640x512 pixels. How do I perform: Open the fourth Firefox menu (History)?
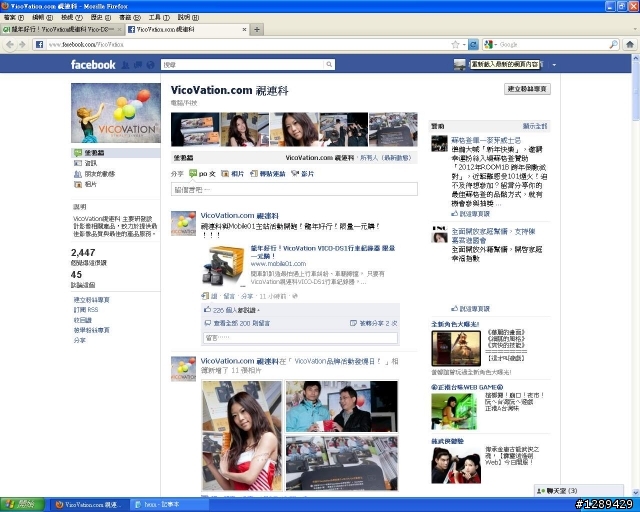(101, 18)
